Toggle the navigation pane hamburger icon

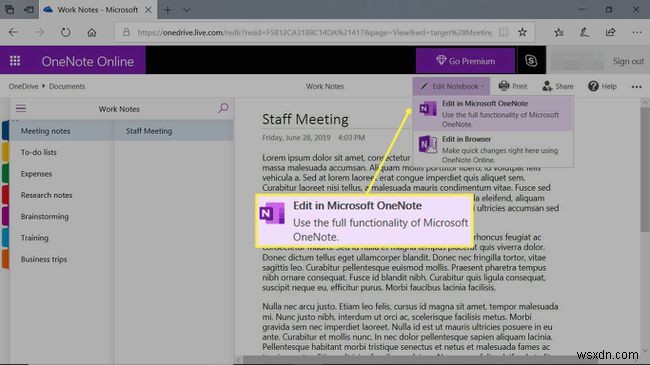click(x=21, y=109)
